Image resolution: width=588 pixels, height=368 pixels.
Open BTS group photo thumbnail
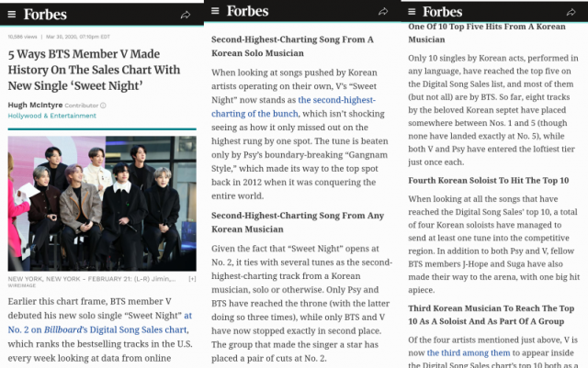[102, 204]
